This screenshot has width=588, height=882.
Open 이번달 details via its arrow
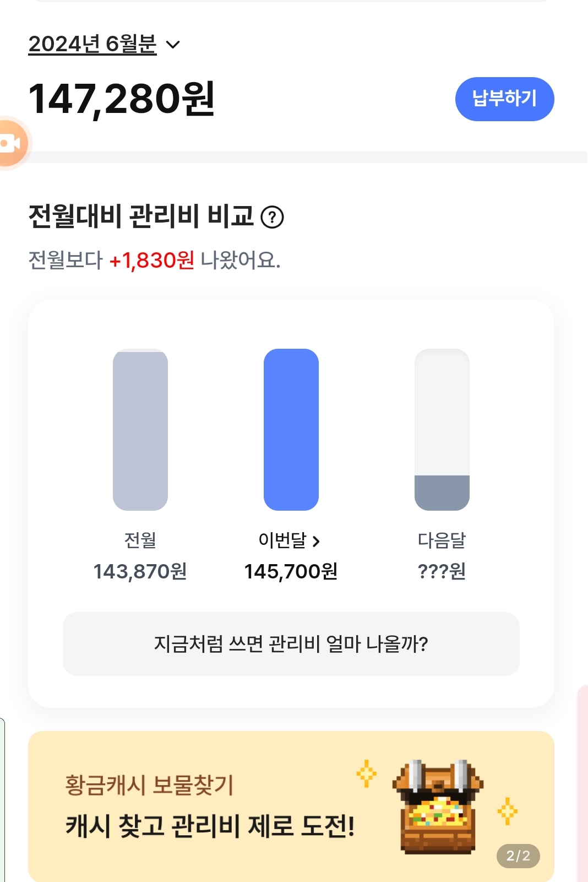[316, 542]
